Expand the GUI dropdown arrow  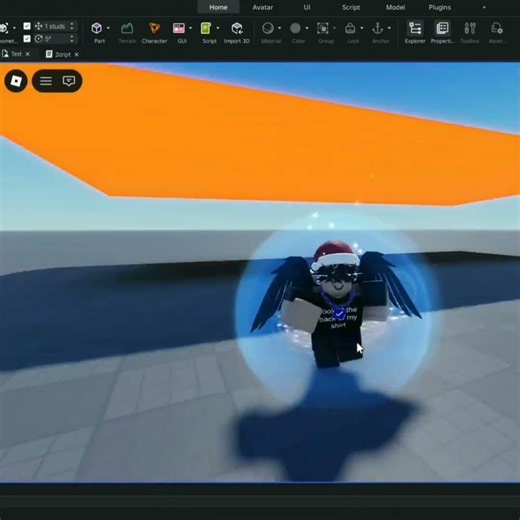pos(191,28)
